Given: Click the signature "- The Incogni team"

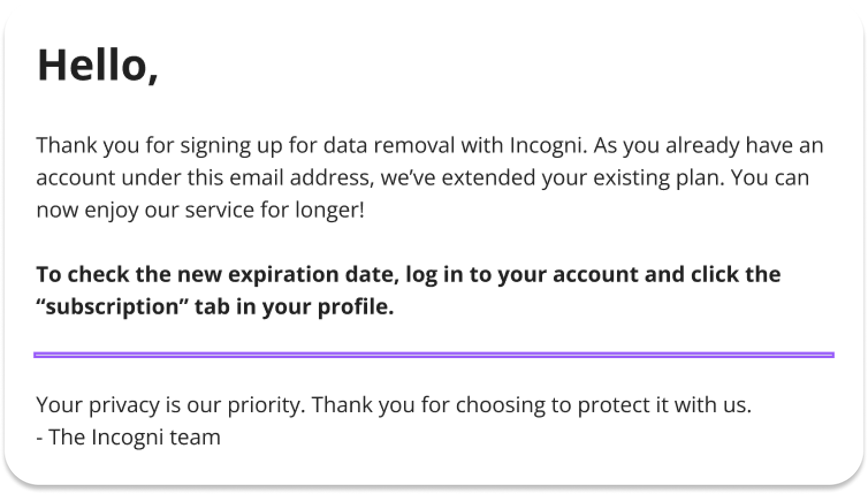Looking at the screenshot, I should point(128,437).
